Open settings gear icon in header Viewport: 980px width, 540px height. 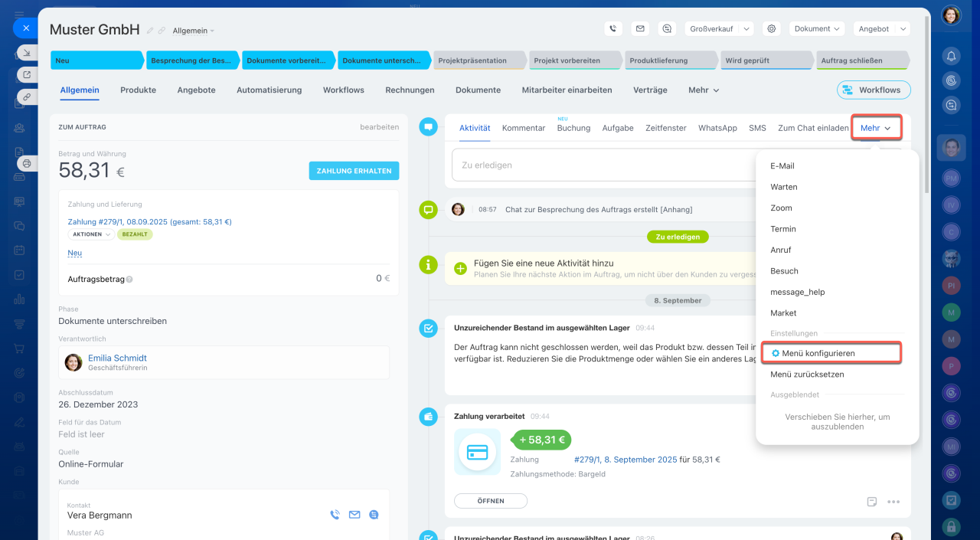[x=772, y=28]
